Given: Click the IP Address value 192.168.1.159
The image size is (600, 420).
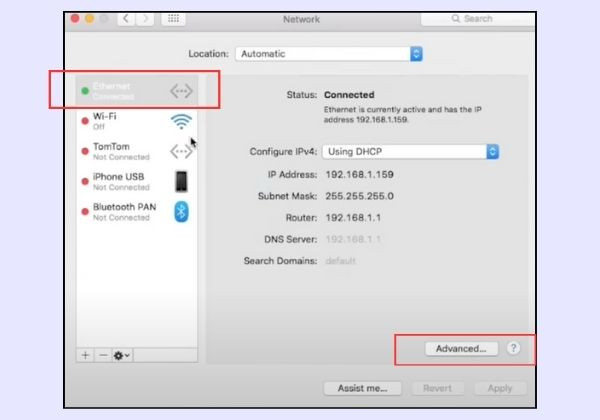Looking at the screenshot, I should tap(359, 174).
